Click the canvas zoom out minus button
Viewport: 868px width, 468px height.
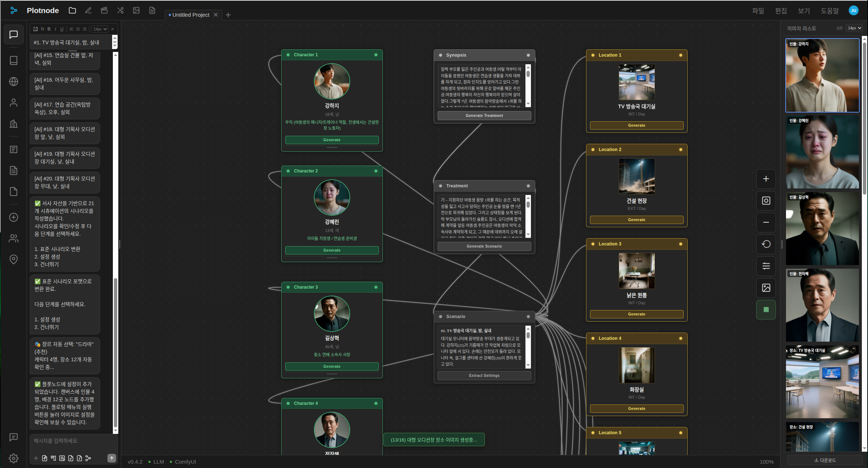(x=766, y=223)
